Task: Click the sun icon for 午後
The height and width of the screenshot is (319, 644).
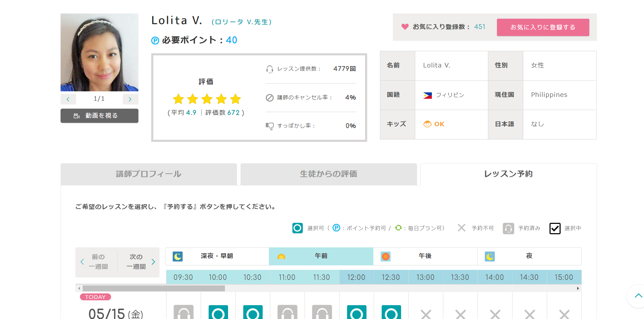Action: point(386,256)
